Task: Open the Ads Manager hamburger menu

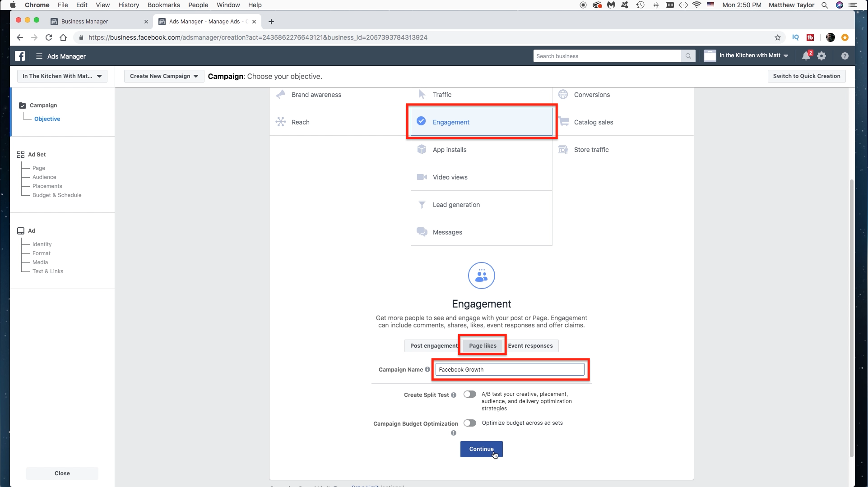Action: point(39,56)
